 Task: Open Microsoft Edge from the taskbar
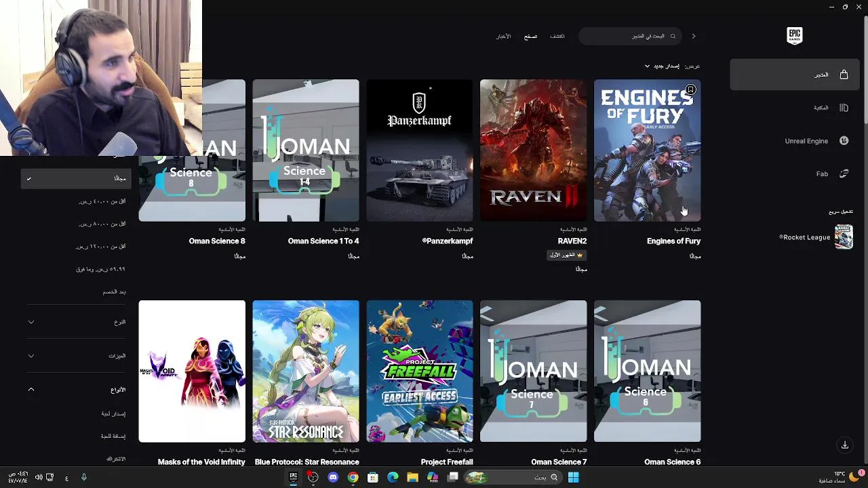point(393,477)
